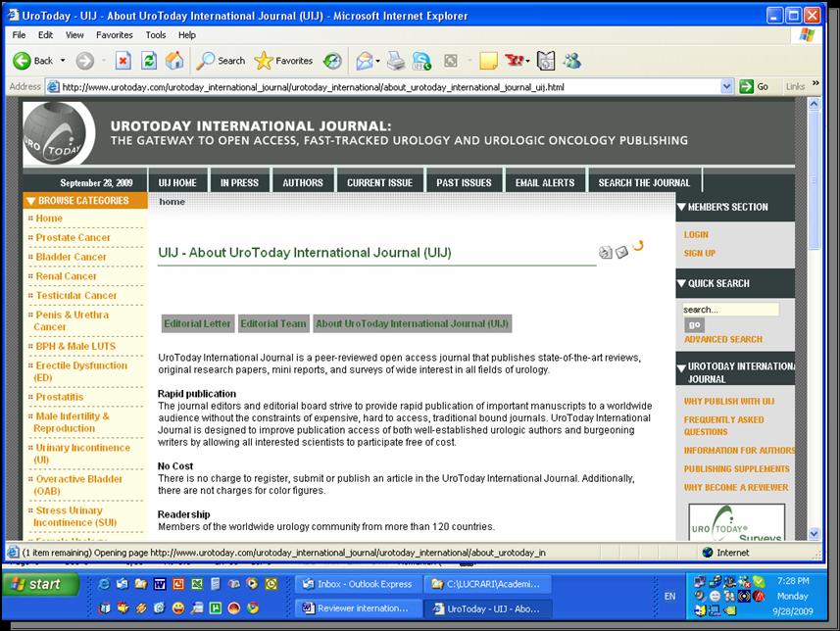
Task: Click the Mail envelope toolbar icon
Action: tap(365, 61)
